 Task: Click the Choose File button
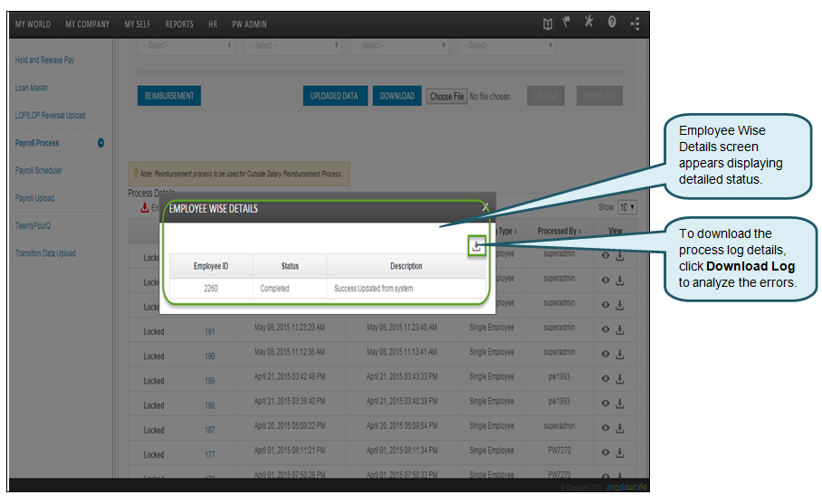tap(447, 96)
